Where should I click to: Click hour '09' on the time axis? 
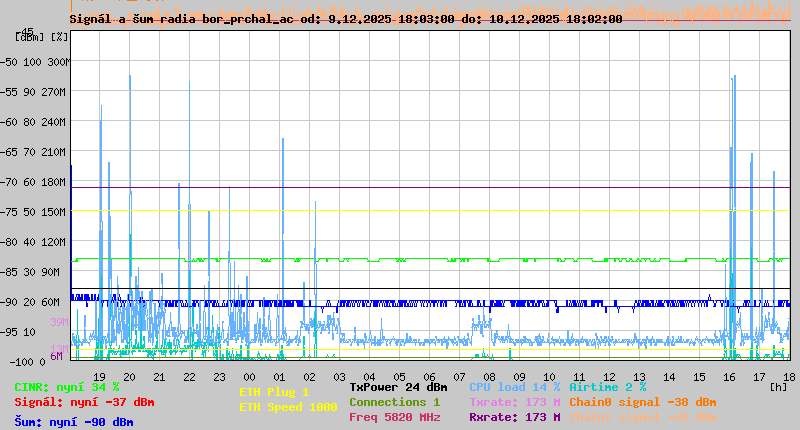point(519,377)
